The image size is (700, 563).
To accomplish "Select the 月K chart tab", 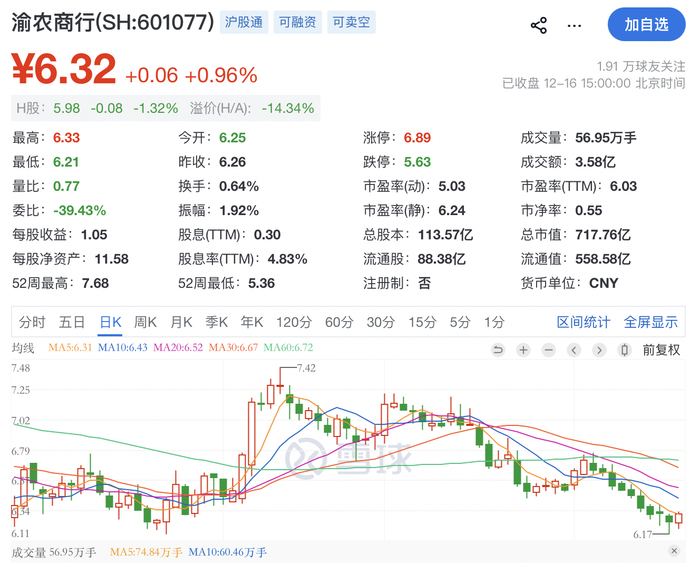I will (x=181, y=322).
